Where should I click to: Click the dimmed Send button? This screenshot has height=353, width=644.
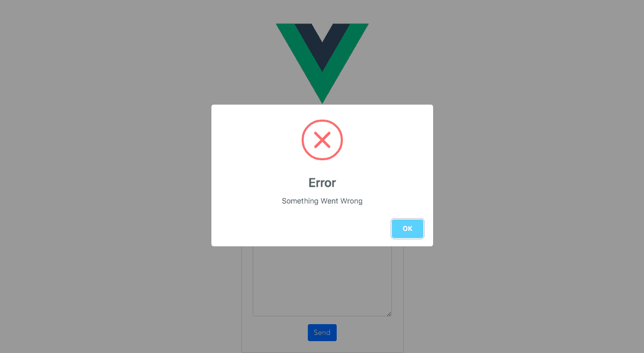(x=322, y=332)
